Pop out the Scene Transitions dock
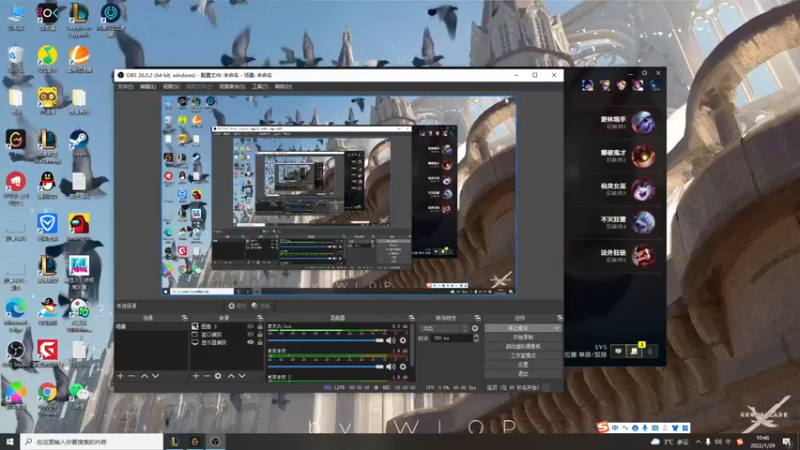Screen dimensions: 800x450 click(x=478, y=318)
